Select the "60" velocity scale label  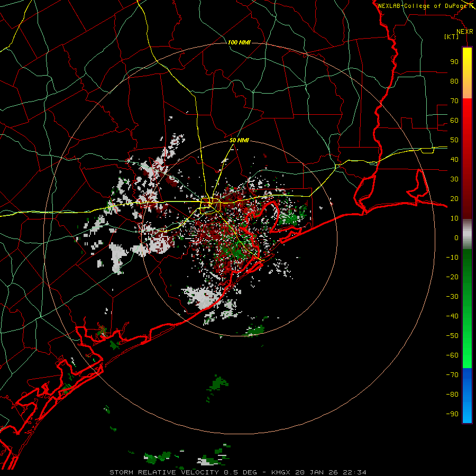pos(454,120)
